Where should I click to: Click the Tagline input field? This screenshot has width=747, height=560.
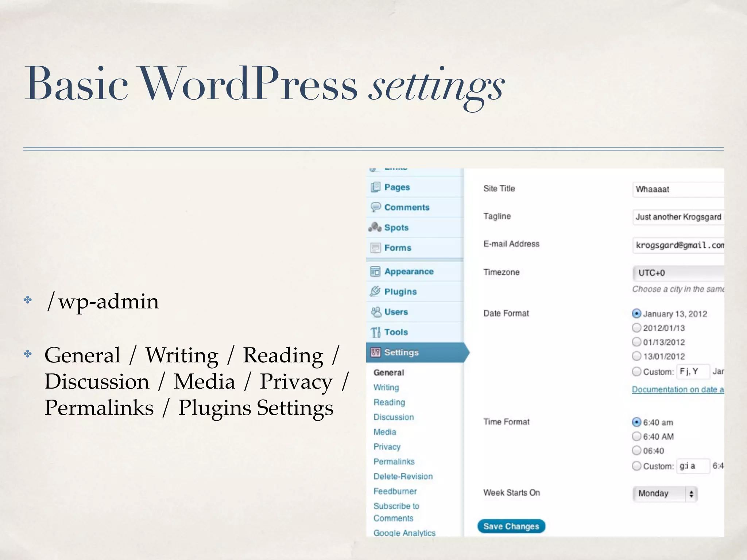pos(678,217)
